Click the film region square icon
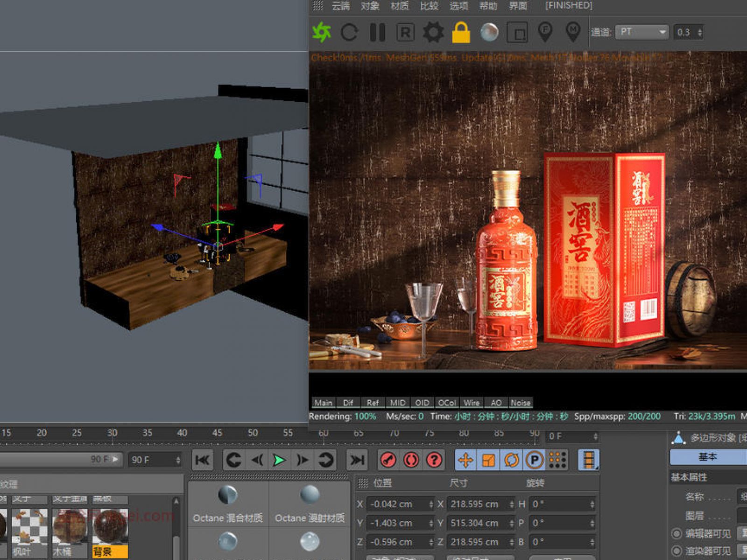This screenshot has height=560, width=747. point(517,32)
